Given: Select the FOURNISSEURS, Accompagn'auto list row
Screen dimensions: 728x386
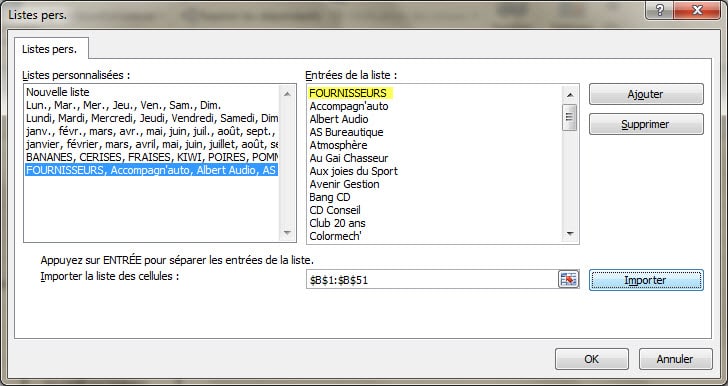Looking at the screenshot, I should tap(152, 170).
